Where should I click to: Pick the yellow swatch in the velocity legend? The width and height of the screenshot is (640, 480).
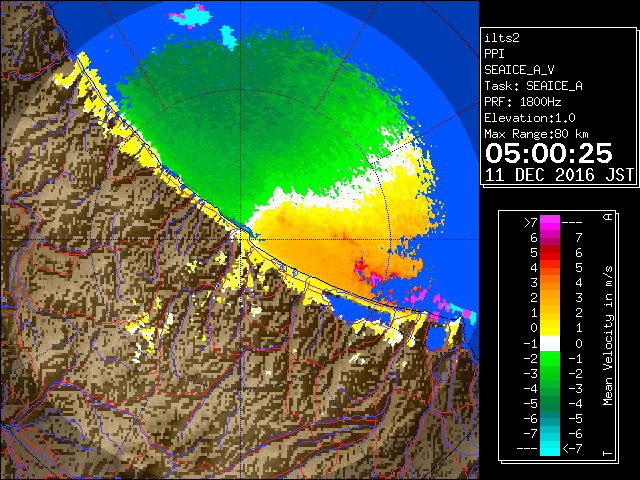550,328
